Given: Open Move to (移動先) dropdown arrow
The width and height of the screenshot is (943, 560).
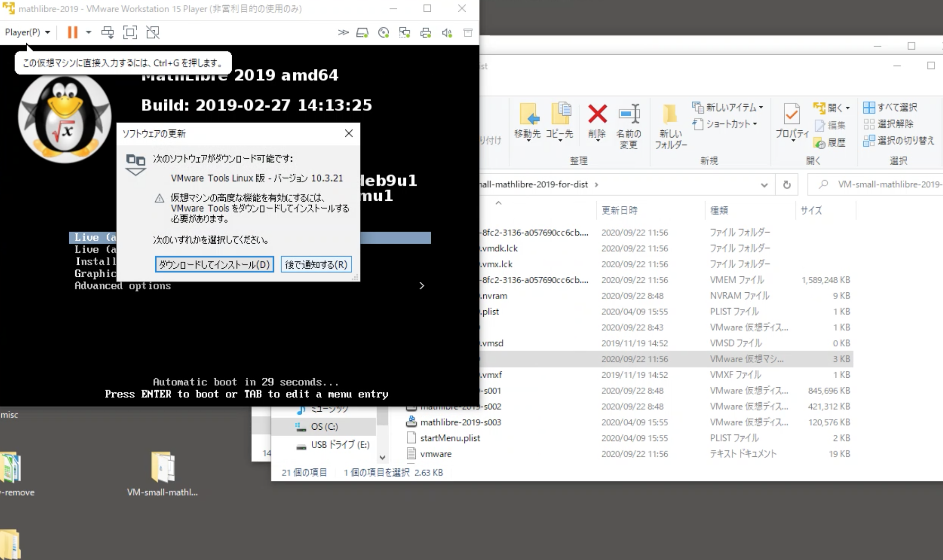Looking at the screenshot, I should pos(528,141).
